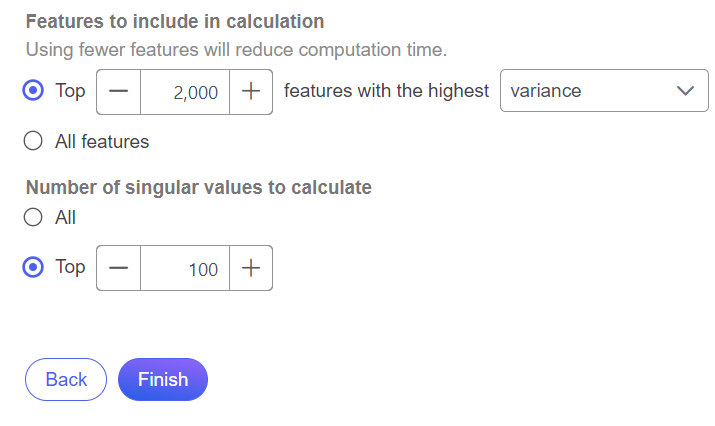Click the chevron arrow of the variance dropdown
This screenshot has height=426, width=715.
click(685, 91)
